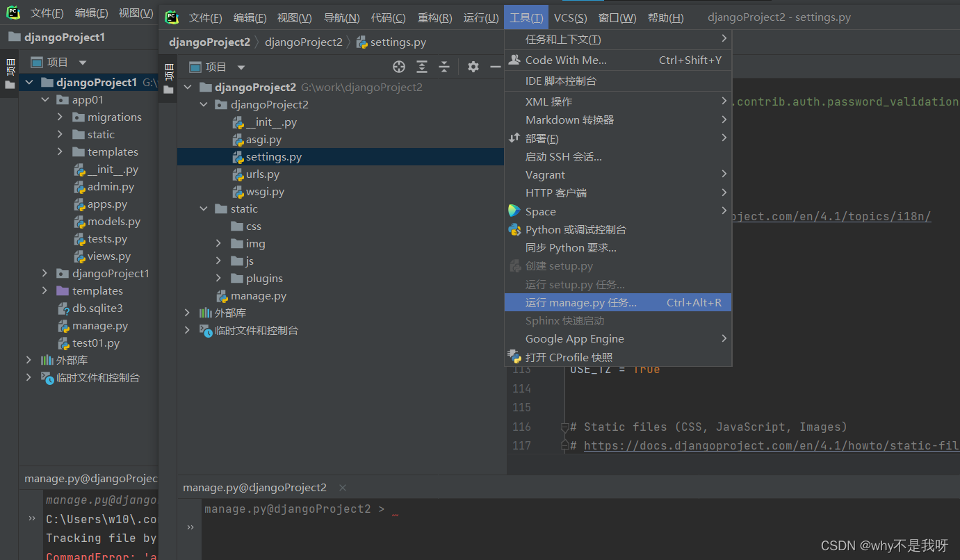This screenshot has height=560, width=960.
Task: Click the settings.py breadcrumb
Action: 391,42
